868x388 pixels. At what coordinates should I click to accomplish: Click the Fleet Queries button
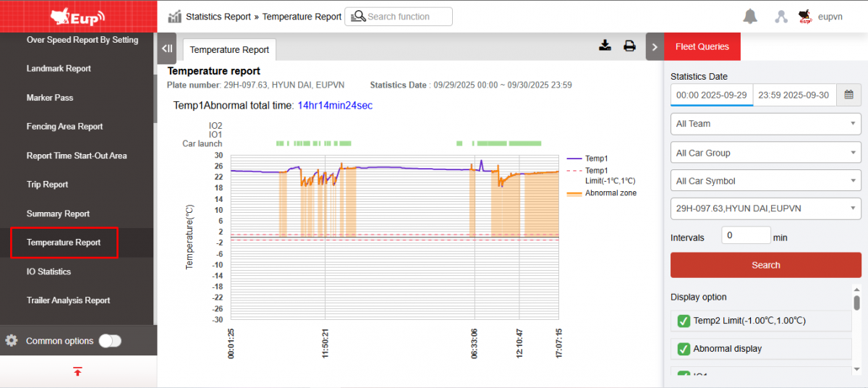coord(702,47)
